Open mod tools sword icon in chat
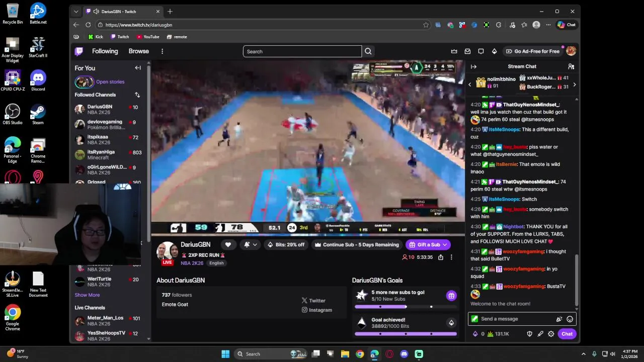Image resolution: width=644 pixels, height=362 pixels. pos(540,334)
